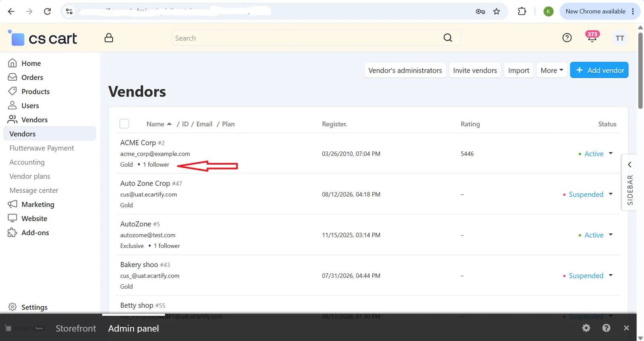Open the More dropdown
Viewport: 644px width, 341px height.
[552, 70]
